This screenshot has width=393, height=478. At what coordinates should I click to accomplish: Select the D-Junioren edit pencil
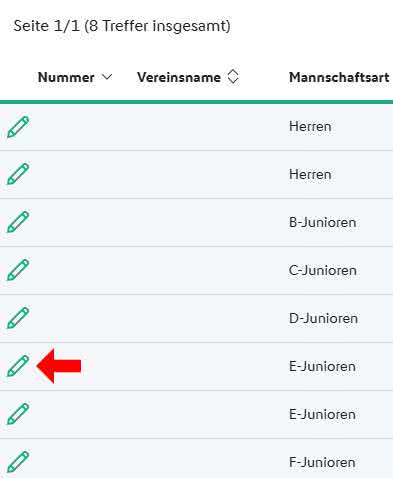(18, 318)
